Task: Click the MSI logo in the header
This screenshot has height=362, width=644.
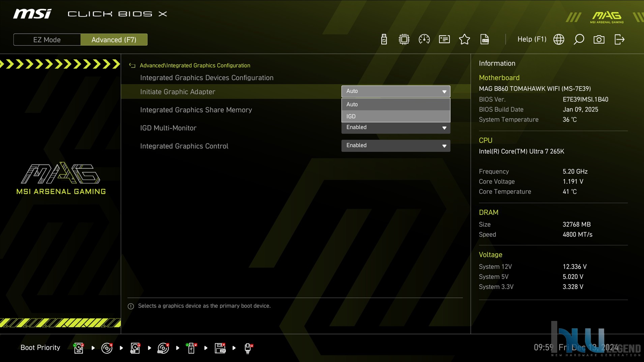Action: pos(32,14)
